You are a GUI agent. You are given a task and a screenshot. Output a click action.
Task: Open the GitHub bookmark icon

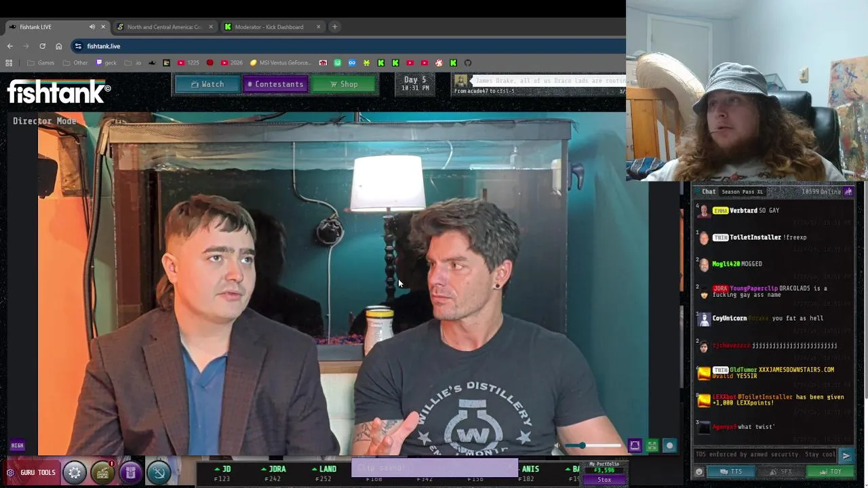point(468,63)
